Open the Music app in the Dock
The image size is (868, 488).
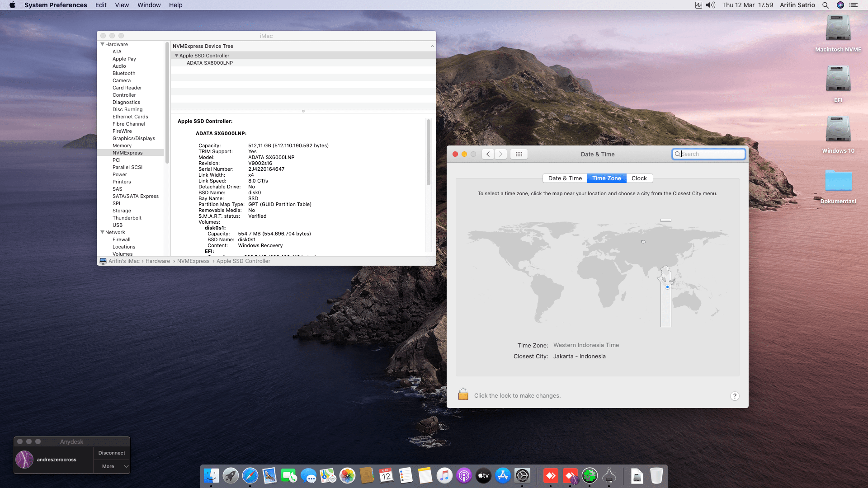pyautogui.click(x=444, y=475)
